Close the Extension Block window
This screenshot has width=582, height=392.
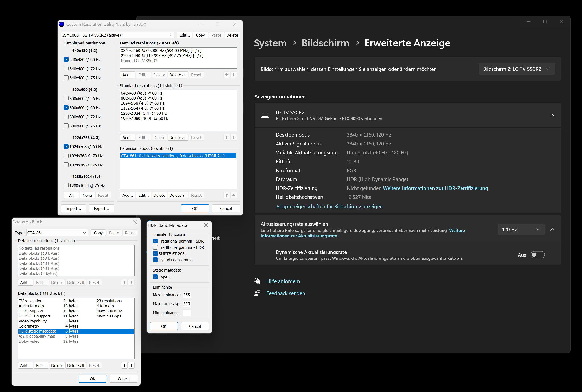pos(135,222)
